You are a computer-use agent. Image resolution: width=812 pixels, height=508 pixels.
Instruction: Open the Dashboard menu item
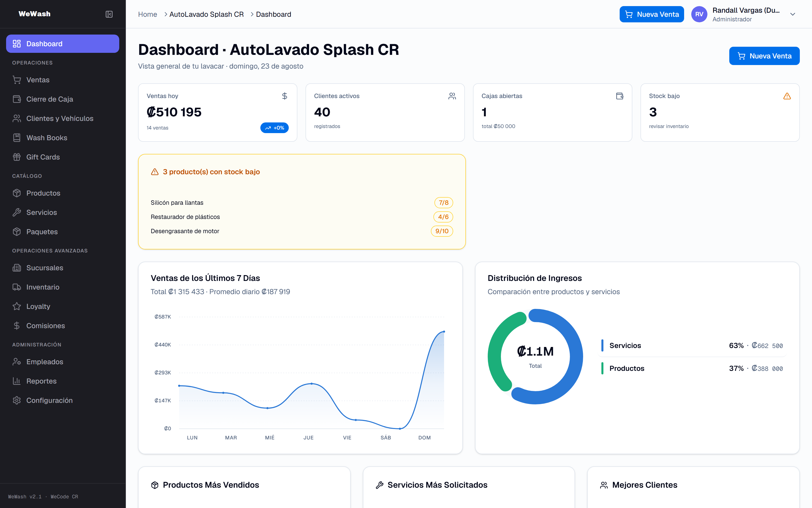tap(62, 44)
